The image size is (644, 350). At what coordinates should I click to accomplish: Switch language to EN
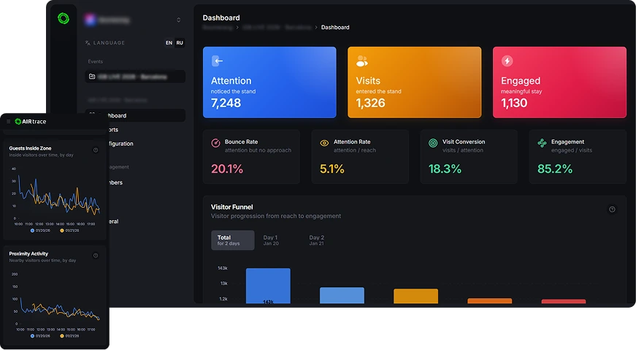click(169, 43)
